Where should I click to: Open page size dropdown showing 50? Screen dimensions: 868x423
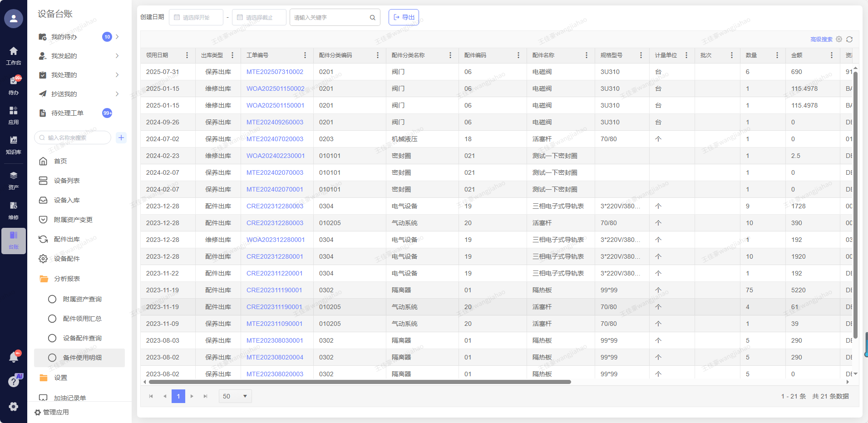[x=235, y=396]
